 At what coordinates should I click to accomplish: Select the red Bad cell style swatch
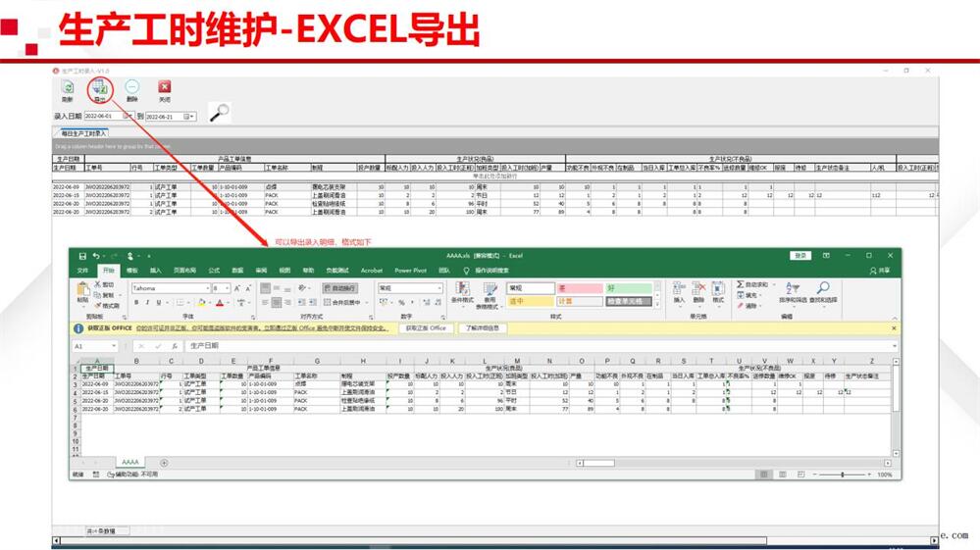coord(580,288)
